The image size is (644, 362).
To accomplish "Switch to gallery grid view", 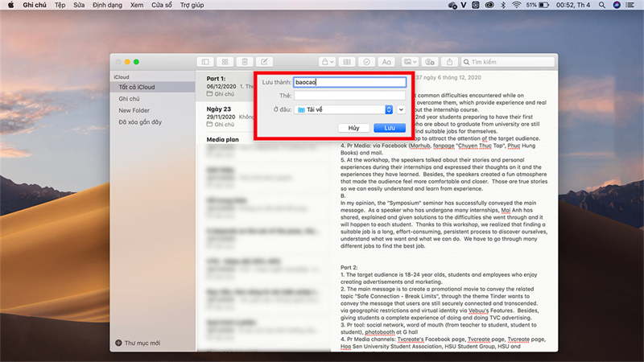I will [x=225, y=61].
